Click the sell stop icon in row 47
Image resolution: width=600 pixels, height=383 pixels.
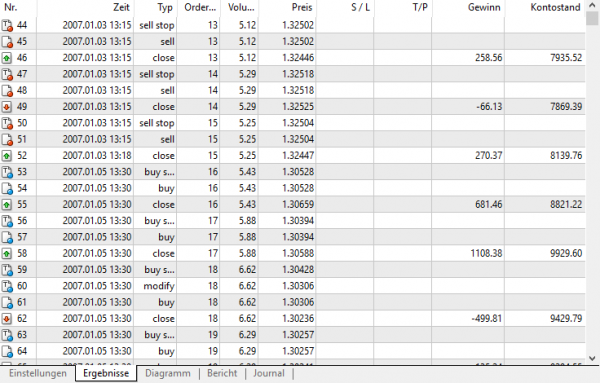[7, 74]
